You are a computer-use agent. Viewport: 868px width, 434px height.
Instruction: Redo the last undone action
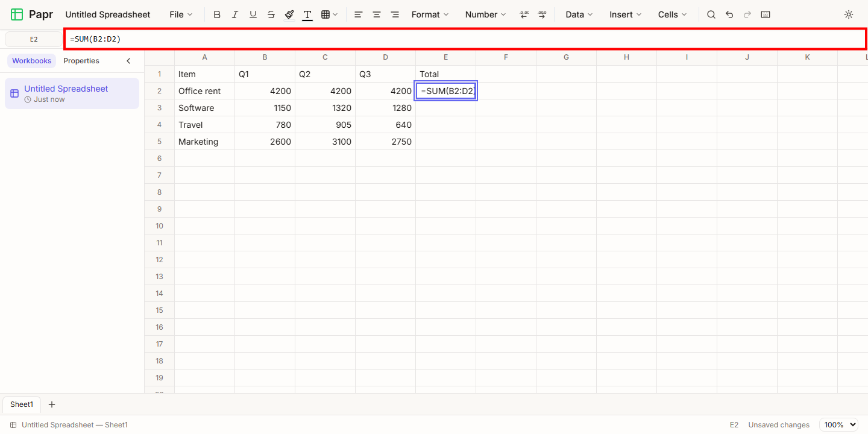tap(747, 14)
